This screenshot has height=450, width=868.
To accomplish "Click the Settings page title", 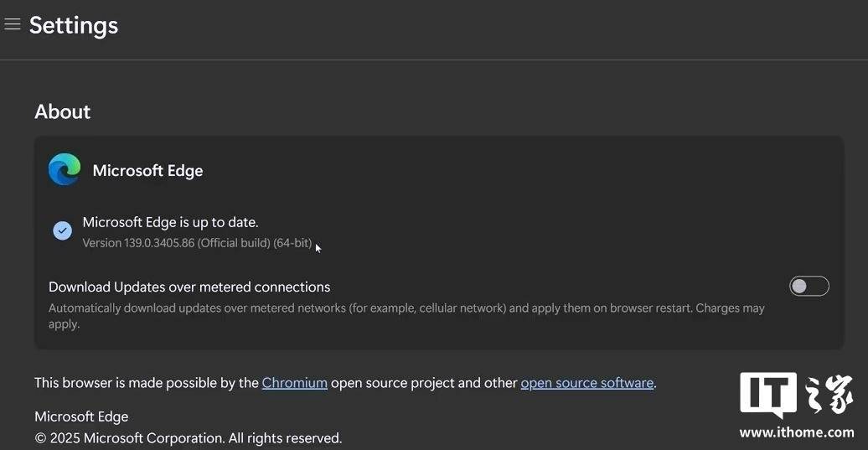I will click(x=74, y=25).
